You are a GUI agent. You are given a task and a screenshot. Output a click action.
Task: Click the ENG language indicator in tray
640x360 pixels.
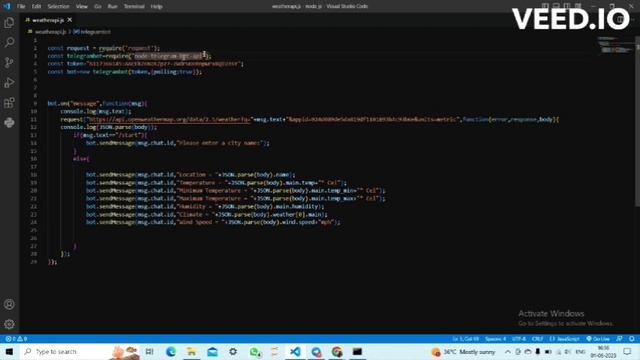pos(580,351)
